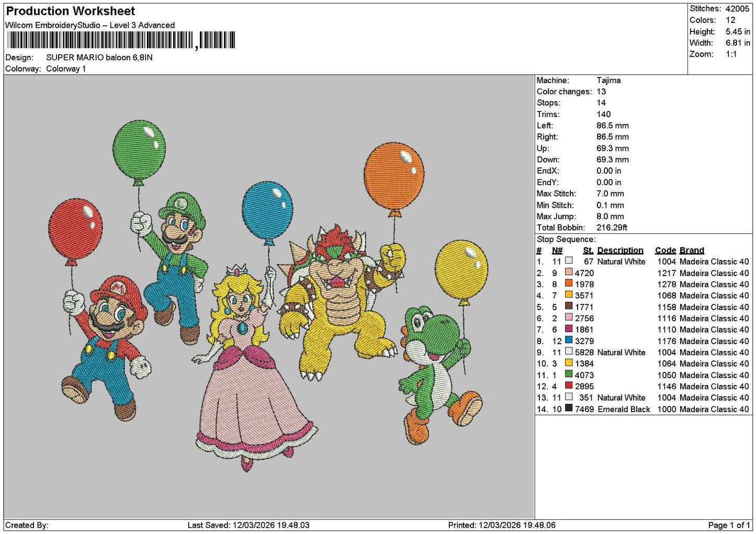Click the Machine value Tajima
Viewport: 756px width, 534px height.
pyautogui.click(x=608, y=81)
